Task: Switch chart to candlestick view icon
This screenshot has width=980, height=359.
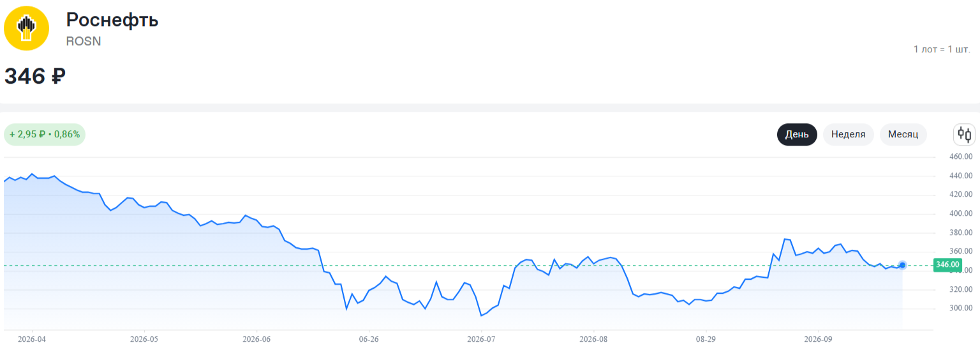Action: click(x=964, y=135)
